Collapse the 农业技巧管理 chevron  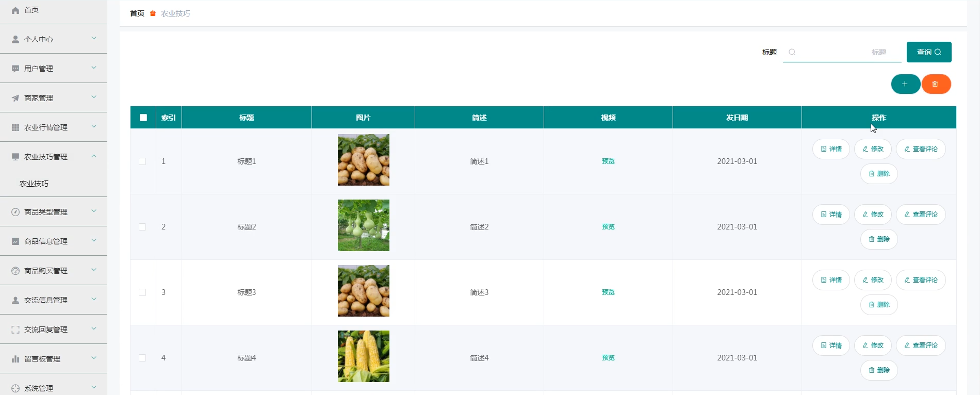pyautogui.click(x=94, y=156)
